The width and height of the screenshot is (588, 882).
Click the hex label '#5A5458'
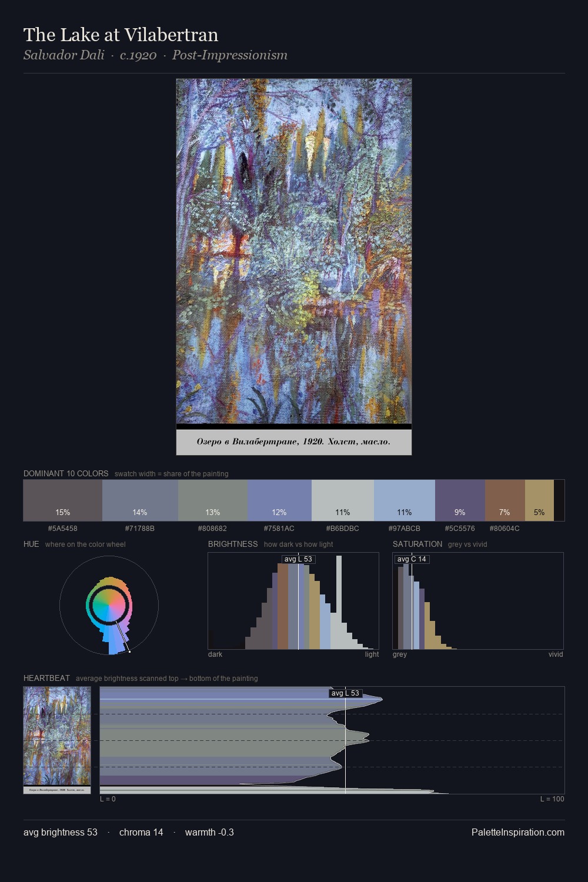(63, 528)
